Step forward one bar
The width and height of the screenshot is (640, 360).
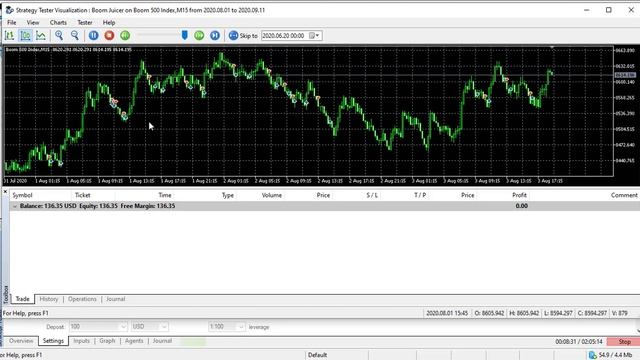click(x=215, y=36)
